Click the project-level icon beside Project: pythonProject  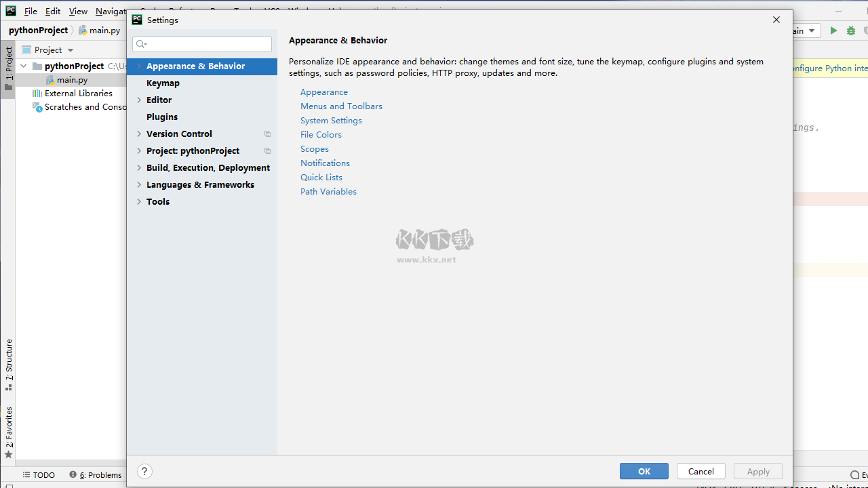(267, 151)
